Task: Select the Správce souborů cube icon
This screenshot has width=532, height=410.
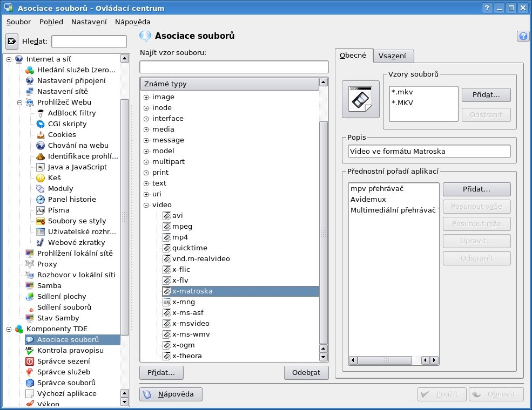Action: [x=30, y=383]
